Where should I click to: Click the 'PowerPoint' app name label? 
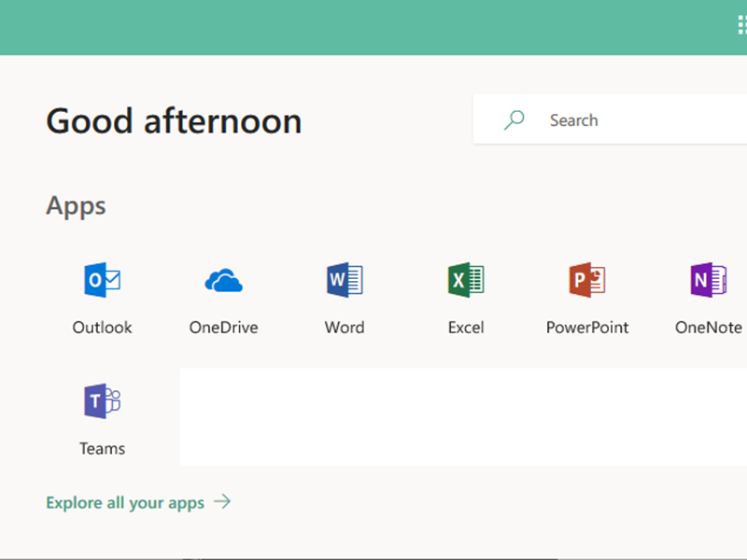click(587, 328)
